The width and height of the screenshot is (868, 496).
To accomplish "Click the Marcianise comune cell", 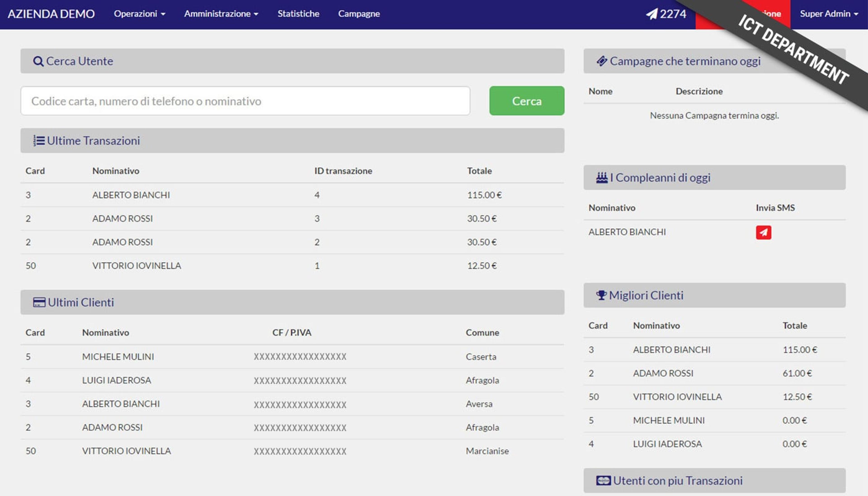I will point(487,451).
